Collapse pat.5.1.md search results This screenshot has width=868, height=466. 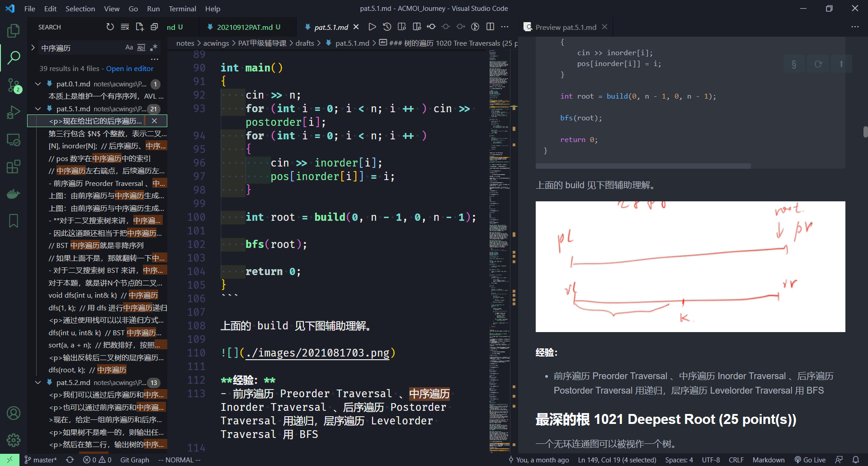click(38, 109)
